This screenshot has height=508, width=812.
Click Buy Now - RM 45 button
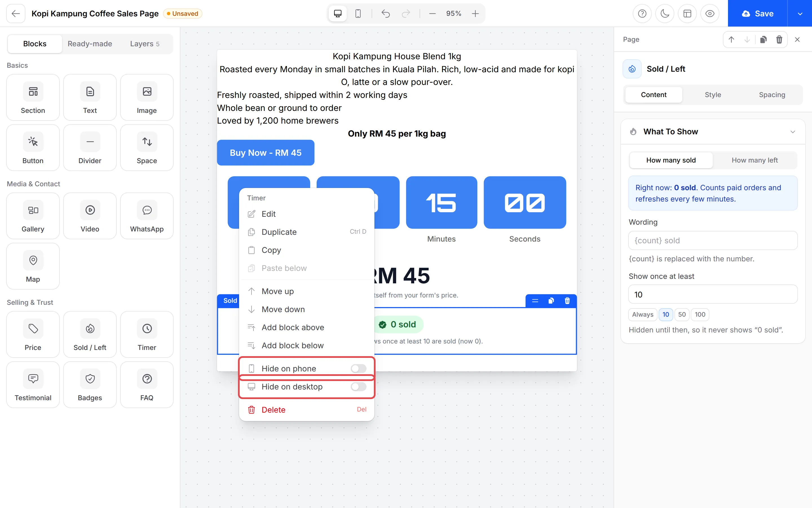(x=266, y=152)
